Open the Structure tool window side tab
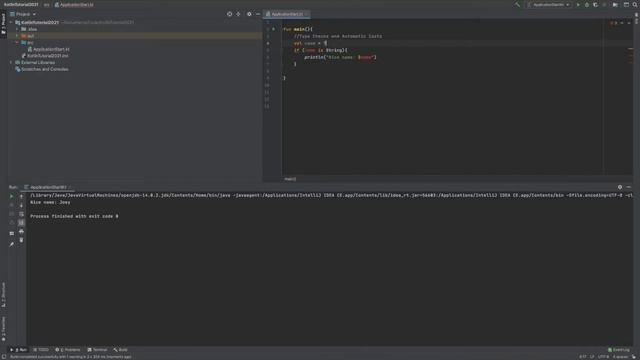The width and height of the screenshot is (640, 360). click(x=3, y=295)
